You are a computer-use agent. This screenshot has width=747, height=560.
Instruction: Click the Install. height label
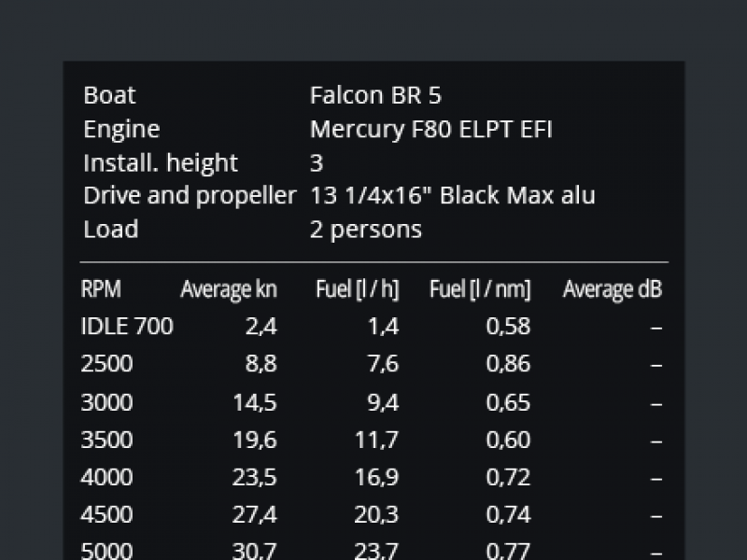coord(161,163)
